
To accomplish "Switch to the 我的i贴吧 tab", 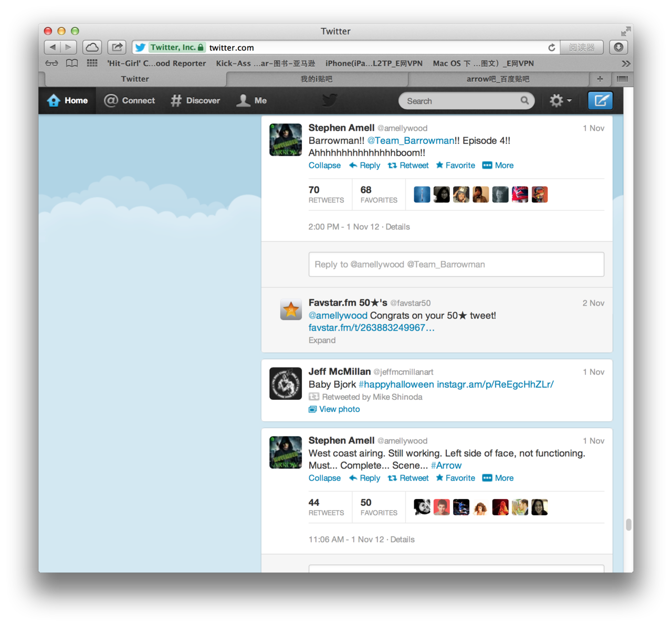I will pos(317,79).
